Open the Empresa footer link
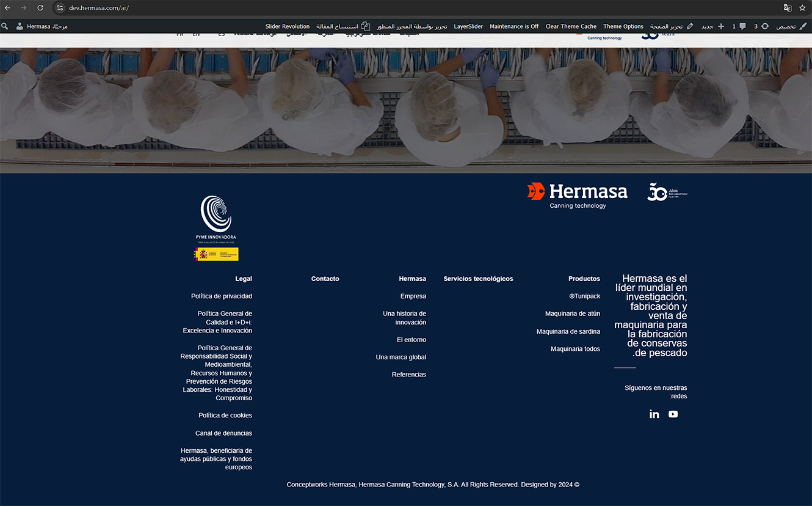This screenshot has height=506, width=812. (413, 296)
